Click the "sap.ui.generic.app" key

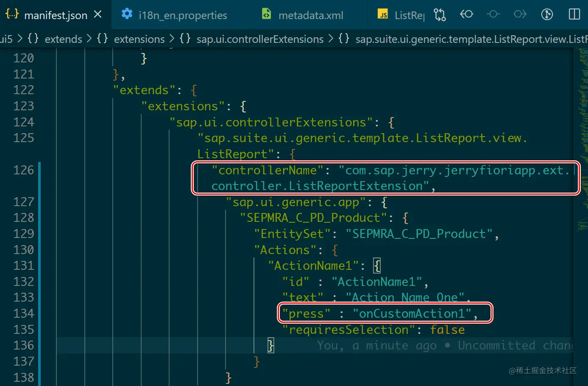[x=296, y=202]
